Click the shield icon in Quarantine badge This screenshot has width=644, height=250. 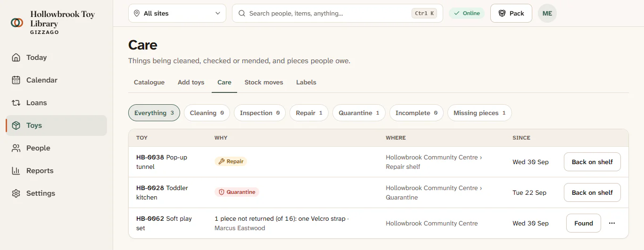pos(222,192)
